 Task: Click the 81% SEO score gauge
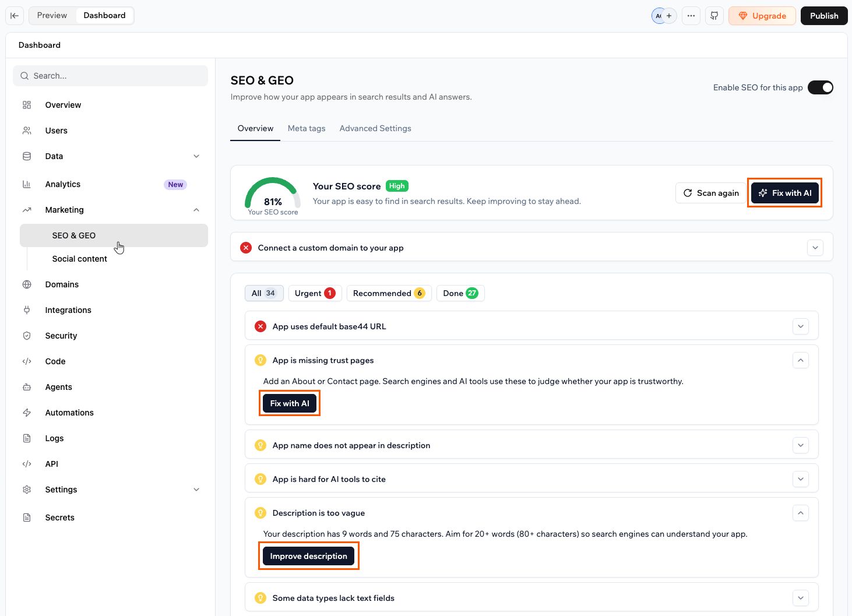coord(273,196)
